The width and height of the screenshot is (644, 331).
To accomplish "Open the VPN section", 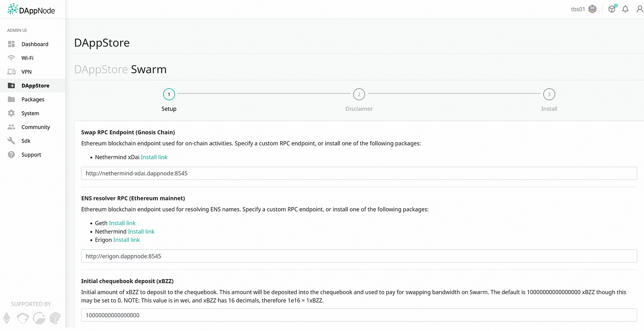I will [x=33, y=72].
